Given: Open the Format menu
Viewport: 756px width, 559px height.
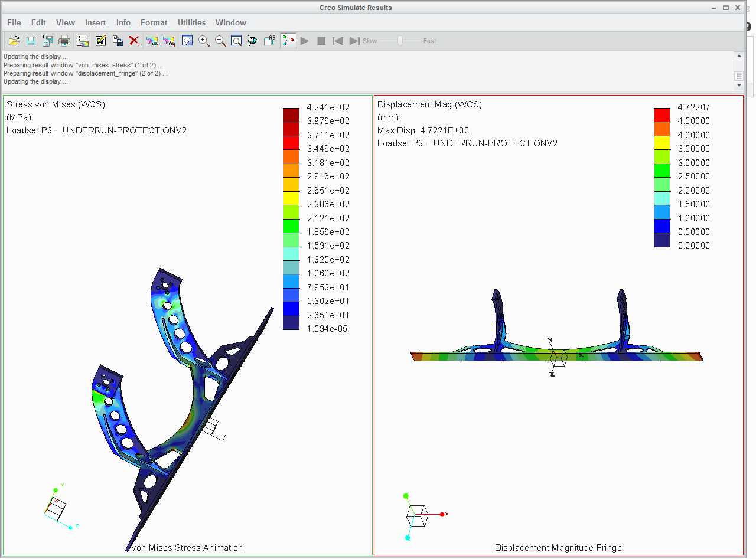Looking at the screenshot, I should (154, 22).
